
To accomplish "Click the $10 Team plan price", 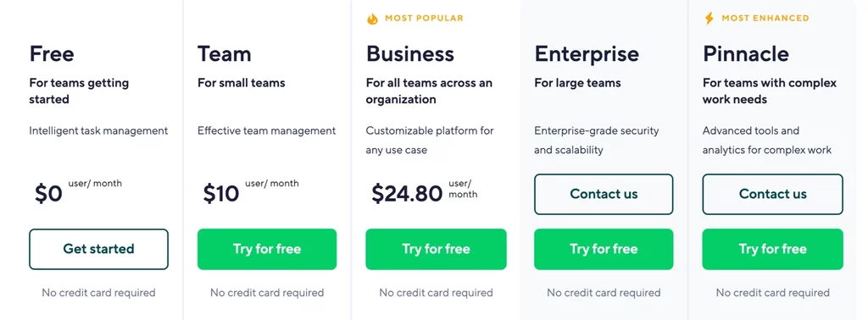I will (x=221, y=193).
